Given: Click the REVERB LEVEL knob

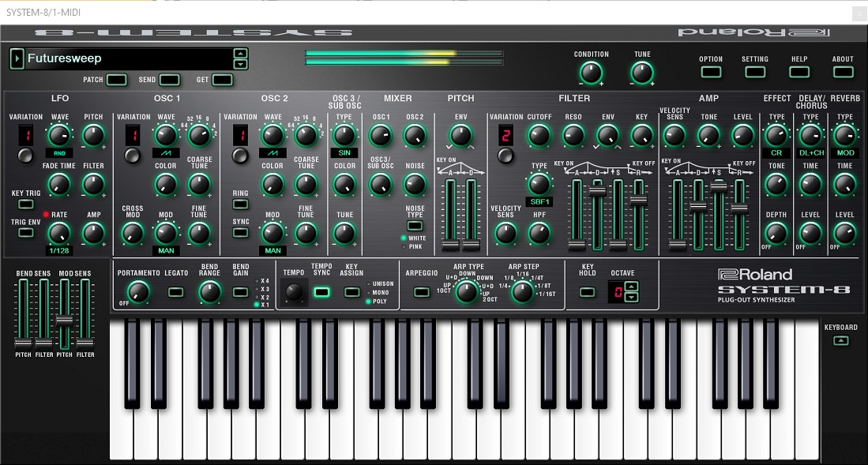Looking at the screenshot, I should [x=844, y=233].
